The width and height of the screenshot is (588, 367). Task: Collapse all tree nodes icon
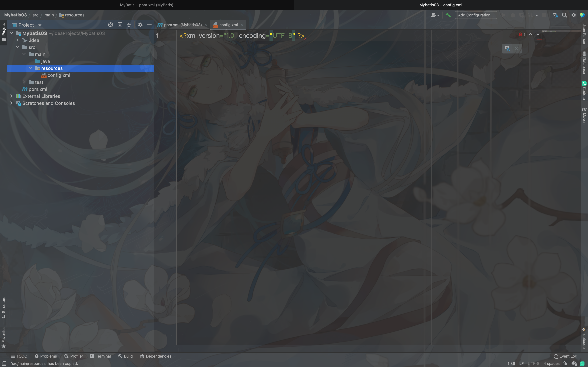129,25
